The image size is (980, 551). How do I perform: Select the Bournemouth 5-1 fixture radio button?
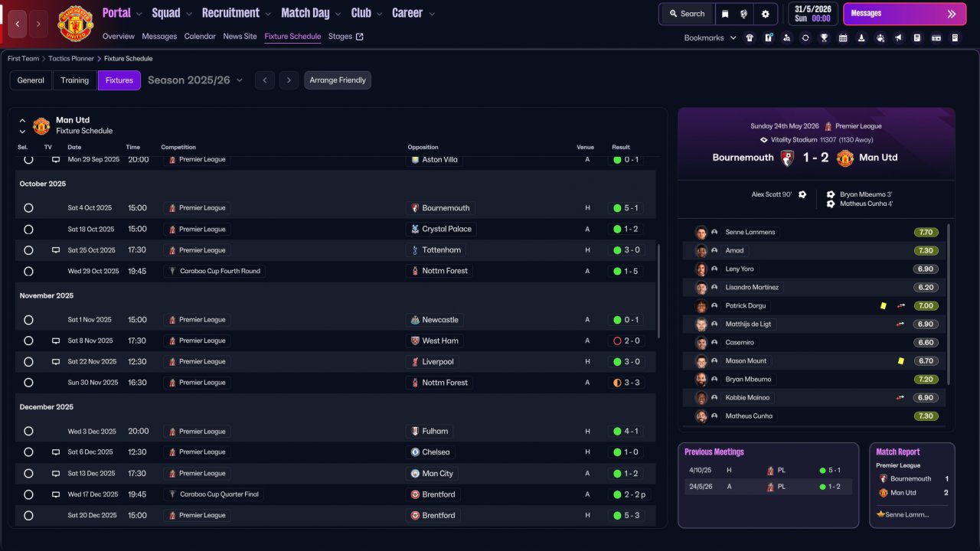click(28, 208)
